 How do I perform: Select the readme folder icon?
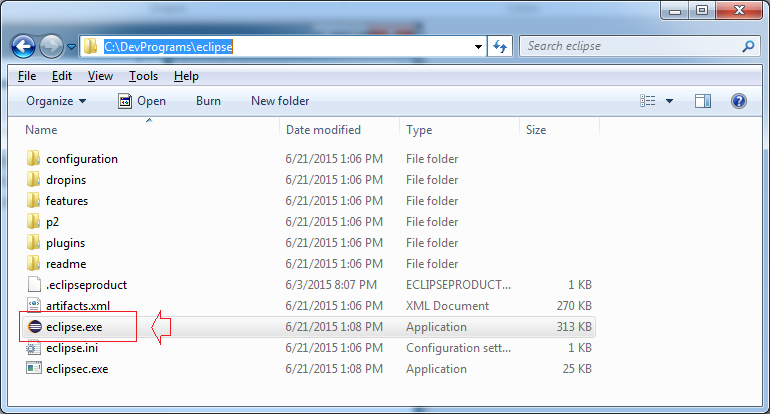tap(33, 263)
